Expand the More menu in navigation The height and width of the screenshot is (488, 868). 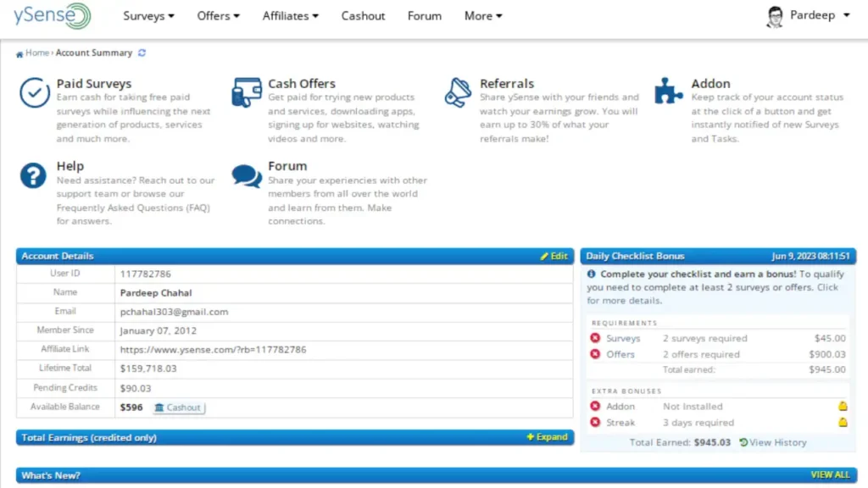tap(483, 16)
